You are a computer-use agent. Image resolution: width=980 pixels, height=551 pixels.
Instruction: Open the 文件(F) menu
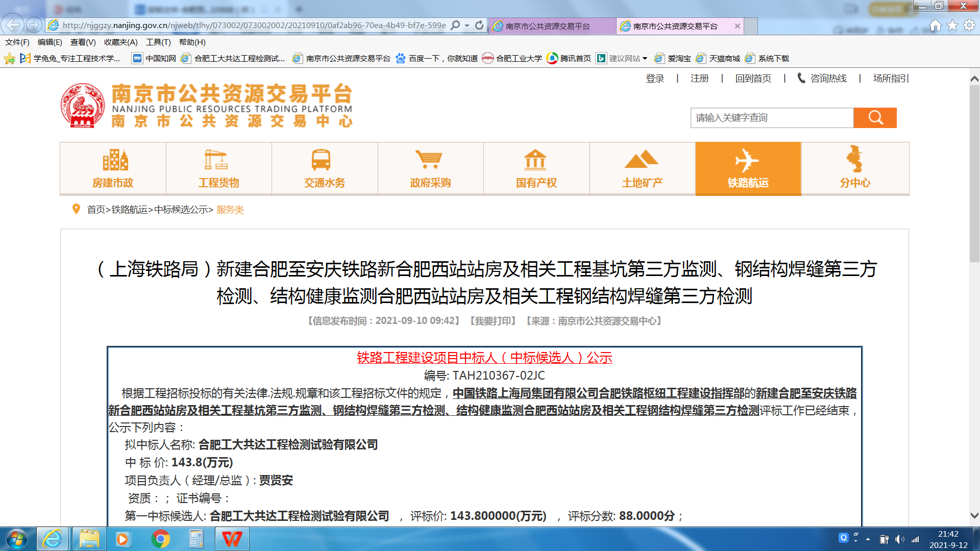pyautogui.click(x=17, y=42)
